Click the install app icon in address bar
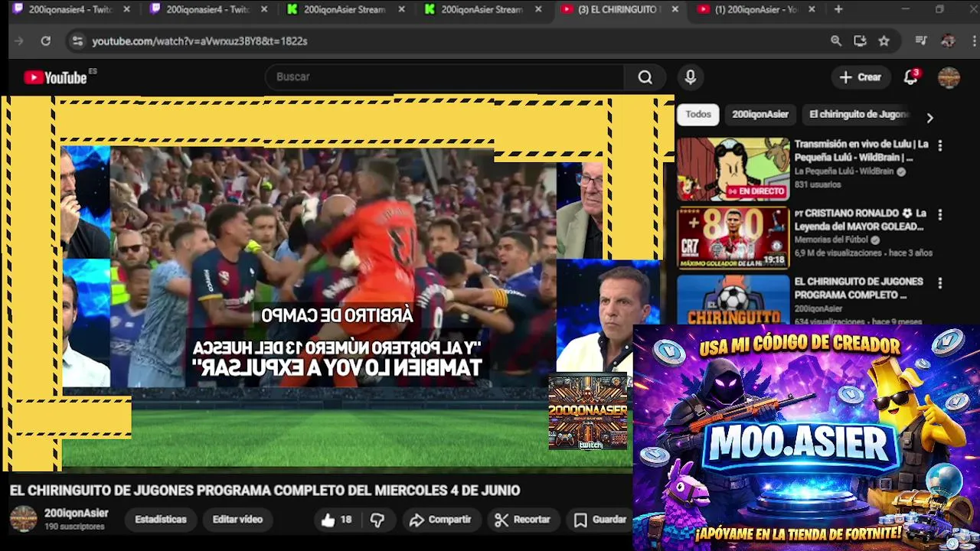 860,41
